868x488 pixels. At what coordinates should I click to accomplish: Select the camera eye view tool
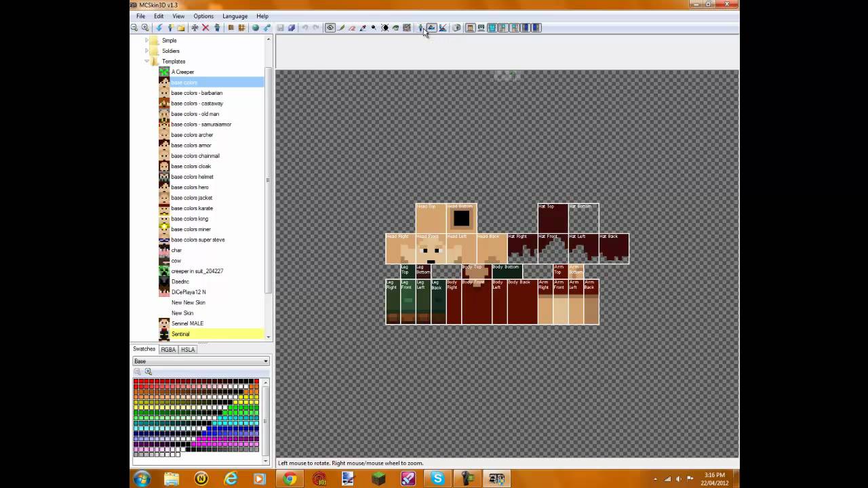pyautogui.click(x=330, y=28)
